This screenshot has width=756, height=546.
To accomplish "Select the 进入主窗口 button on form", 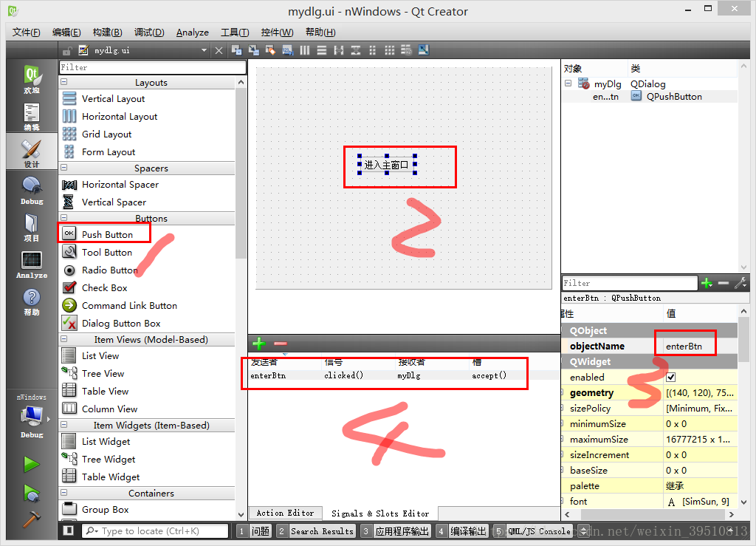I will coord(387,165).
